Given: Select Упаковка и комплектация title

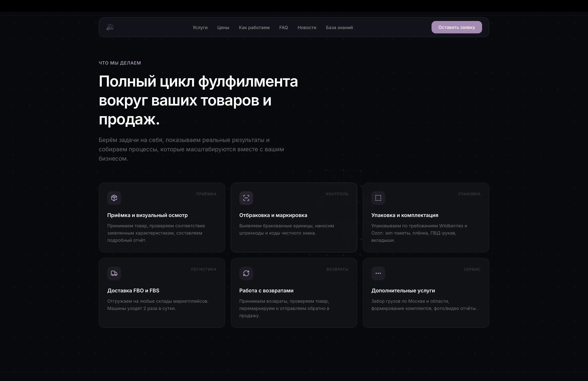Looking at the screenshot, I should 405,215.
